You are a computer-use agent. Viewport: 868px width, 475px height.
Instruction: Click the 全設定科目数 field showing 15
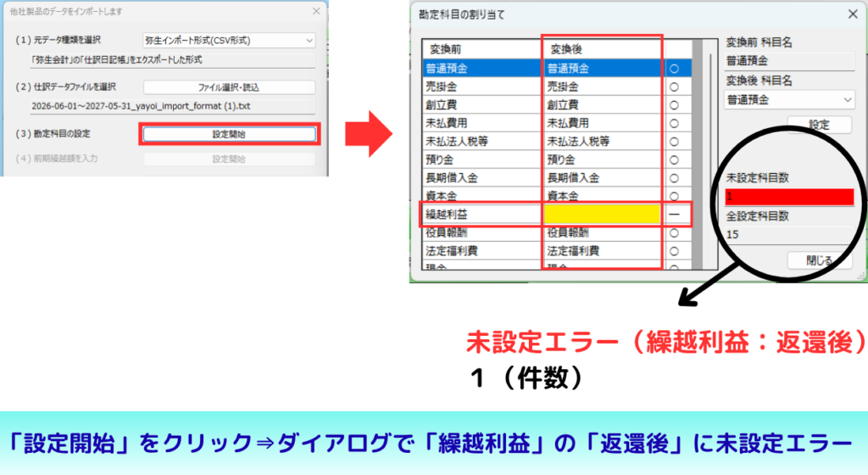tap(789, 235)
